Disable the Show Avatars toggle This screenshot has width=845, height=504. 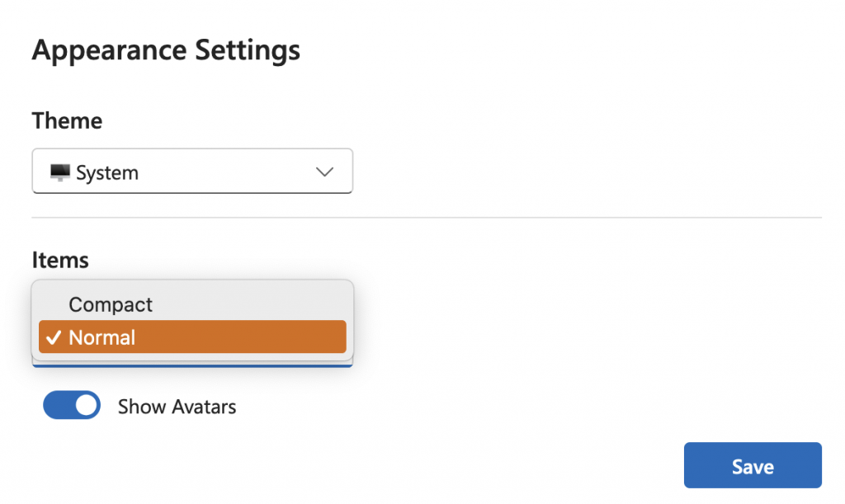[71, 405]
